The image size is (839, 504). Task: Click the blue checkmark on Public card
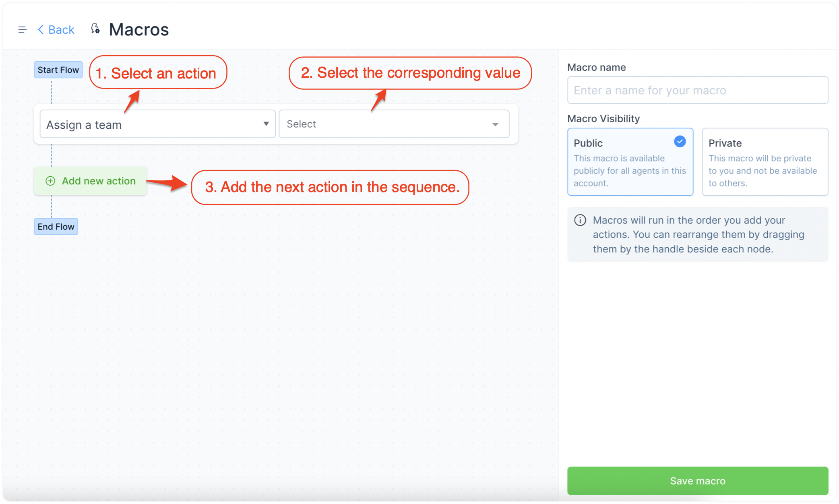click(x=680, y=142)
